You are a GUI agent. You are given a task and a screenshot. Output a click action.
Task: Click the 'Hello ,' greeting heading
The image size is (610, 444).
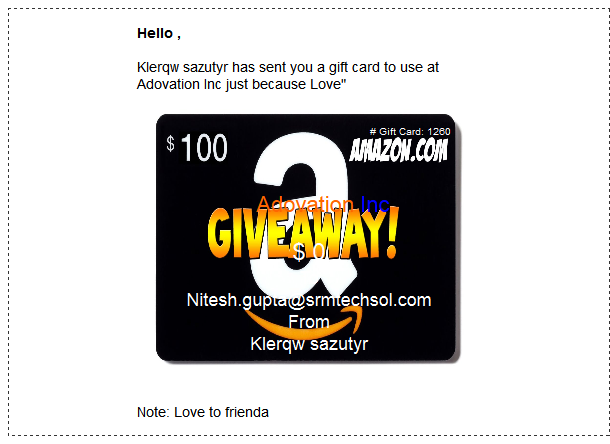pyautogui.click(x=159, y=33)
